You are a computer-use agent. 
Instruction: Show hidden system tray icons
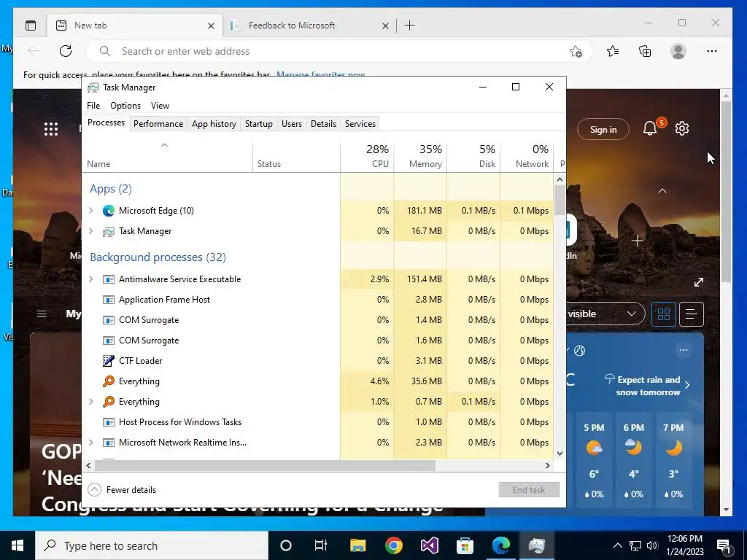pos(617,545)
